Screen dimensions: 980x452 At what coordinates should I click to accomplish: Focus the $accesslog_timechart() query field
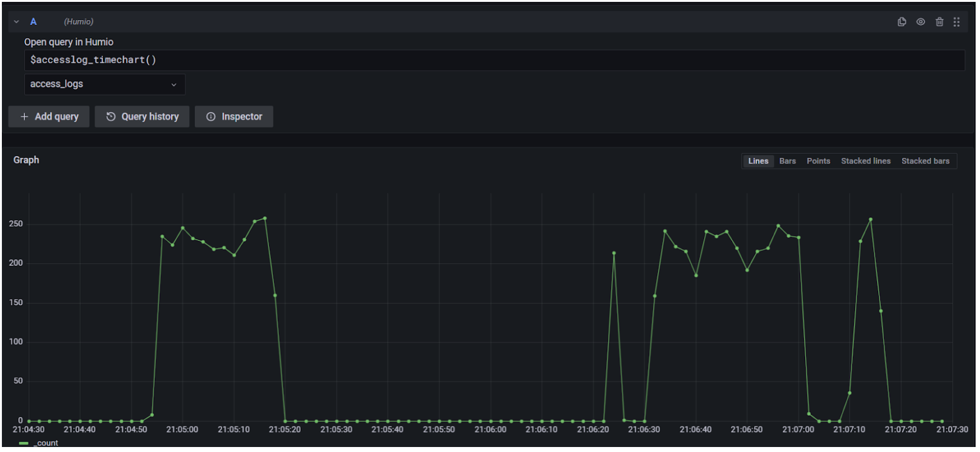point(494,60)
